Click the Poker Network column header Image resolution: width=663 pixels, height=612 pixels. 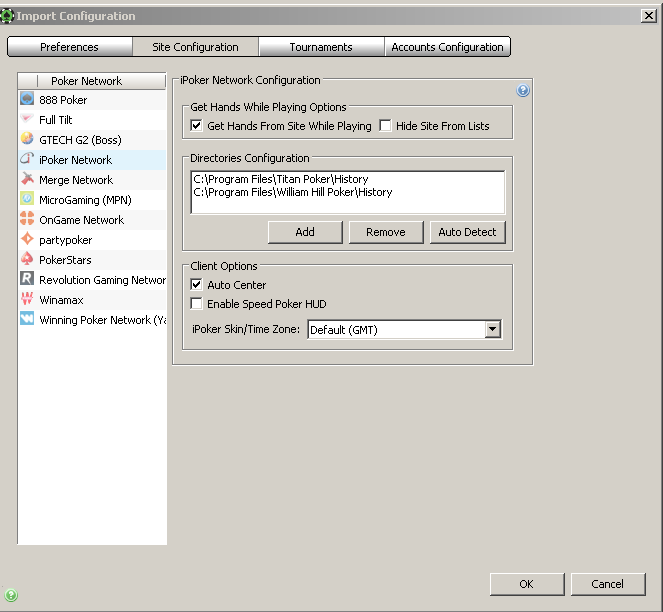(92, 81)
